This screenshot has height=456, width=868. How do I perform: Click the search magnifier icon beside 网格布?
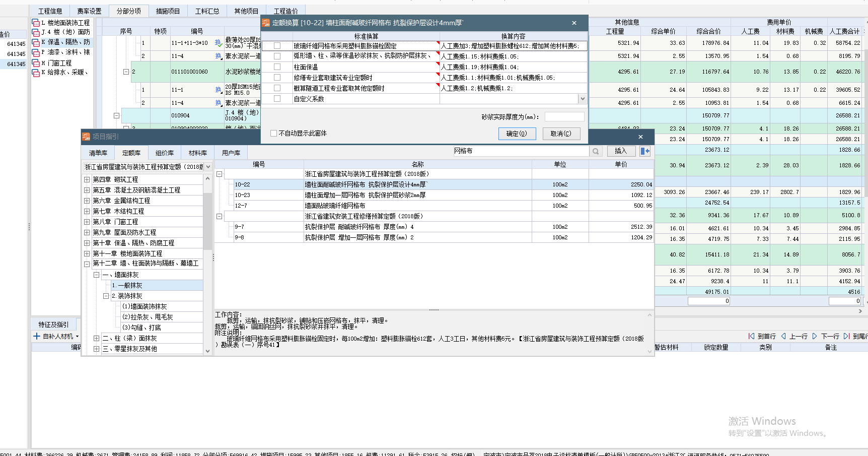pyautogui.click(x=596, y=151)
